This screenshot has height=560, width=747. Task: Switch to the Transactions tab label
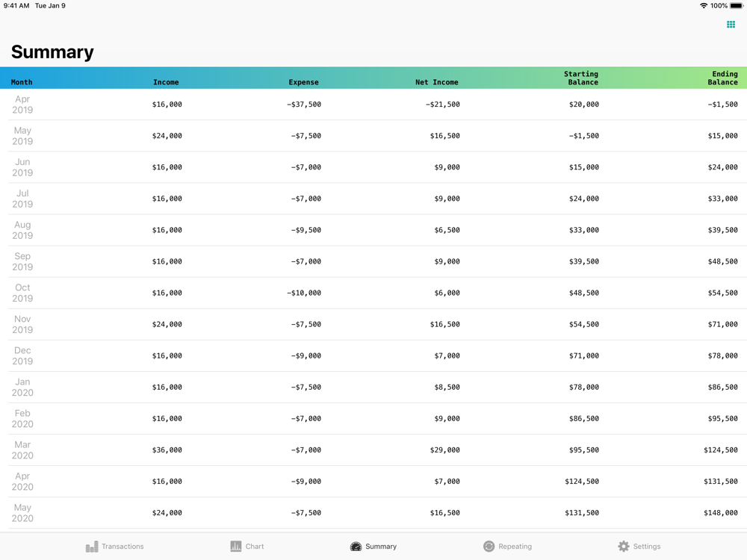123,547
